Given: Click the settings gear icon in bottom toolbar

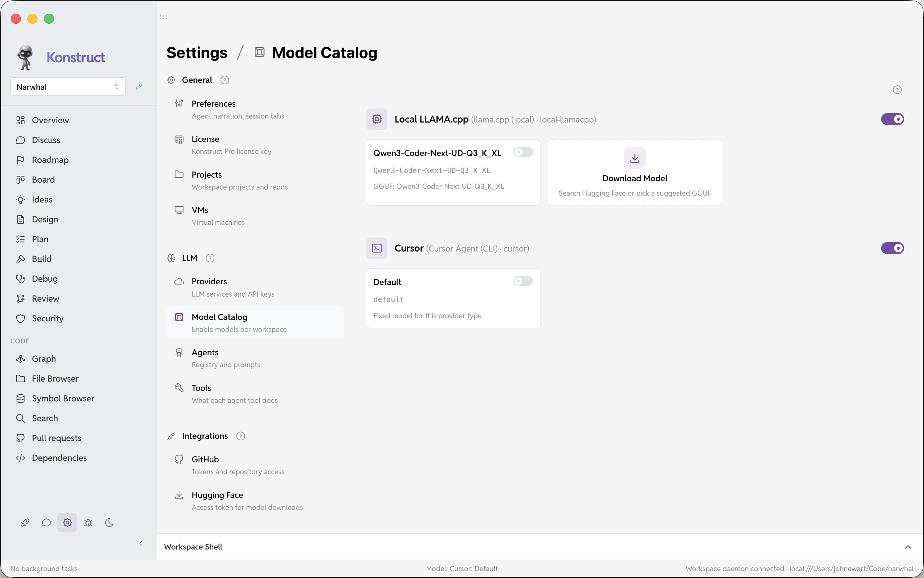Looking at the screenshot, I should 67,523.
